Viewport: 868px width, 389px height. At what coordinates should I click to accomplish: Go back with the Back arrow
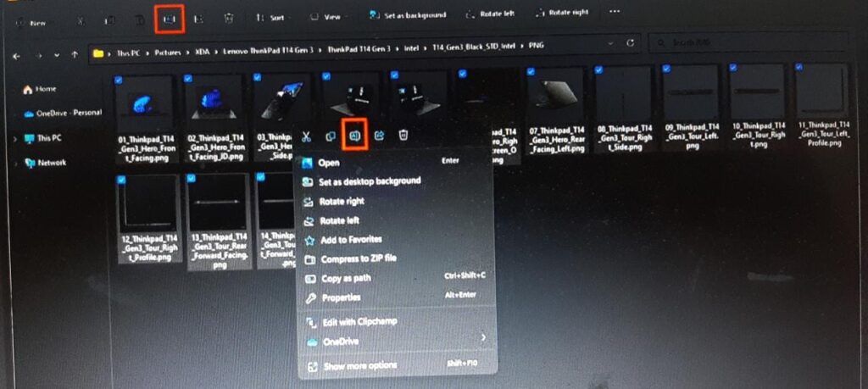[x=17, y=56]
